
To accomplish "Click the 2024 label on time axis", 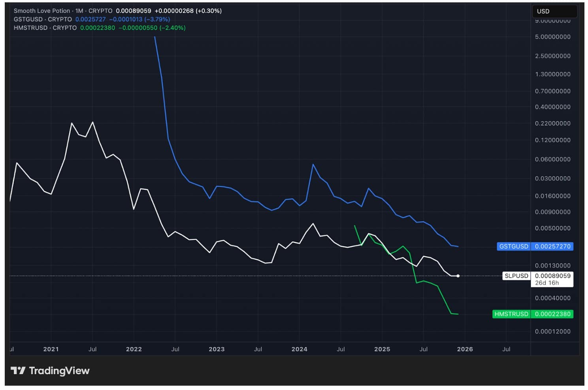I will point(299,349).
